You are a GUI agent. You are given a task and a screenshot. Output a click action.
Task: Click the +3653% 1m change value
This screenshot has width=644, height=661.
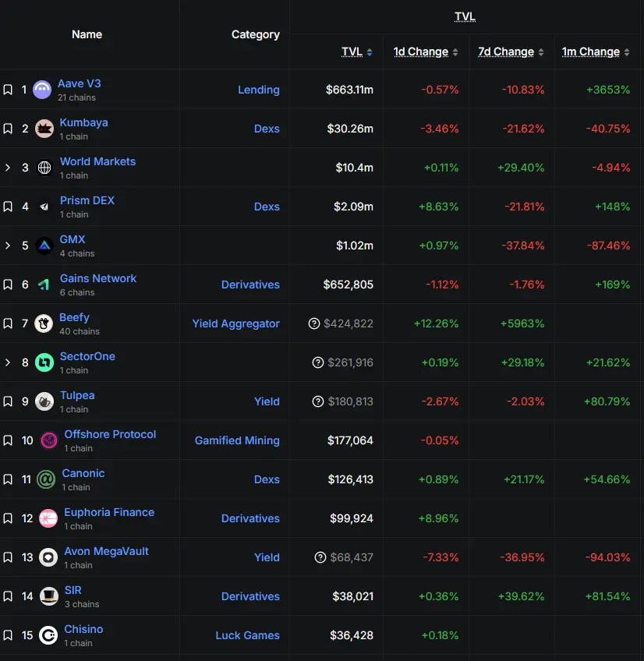pyautogui.click(x=608, y=90)
